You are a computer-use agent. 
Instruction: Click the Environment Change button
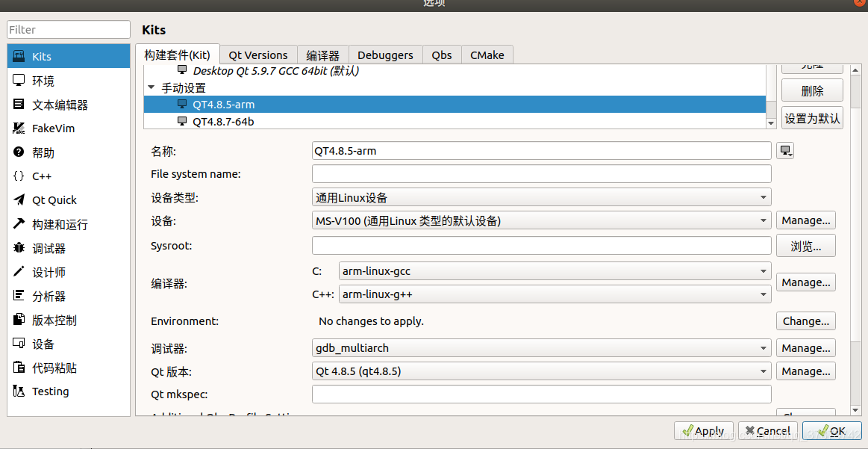805,321
